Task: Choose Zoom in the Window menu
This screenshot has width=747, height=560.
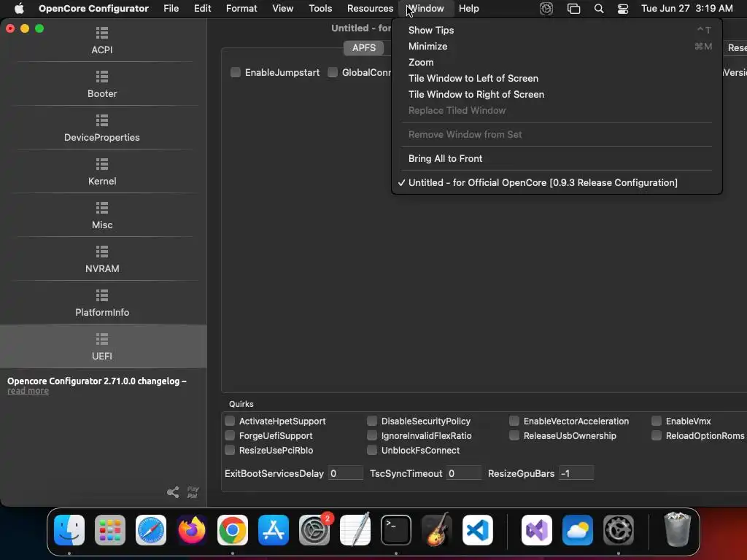Action: [557, 63]
